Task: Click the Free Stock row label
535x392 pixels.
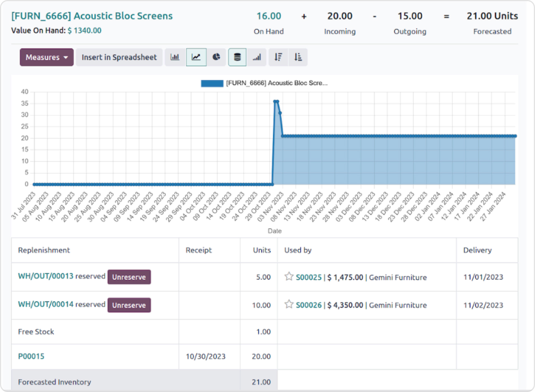Action: [36, 332]
